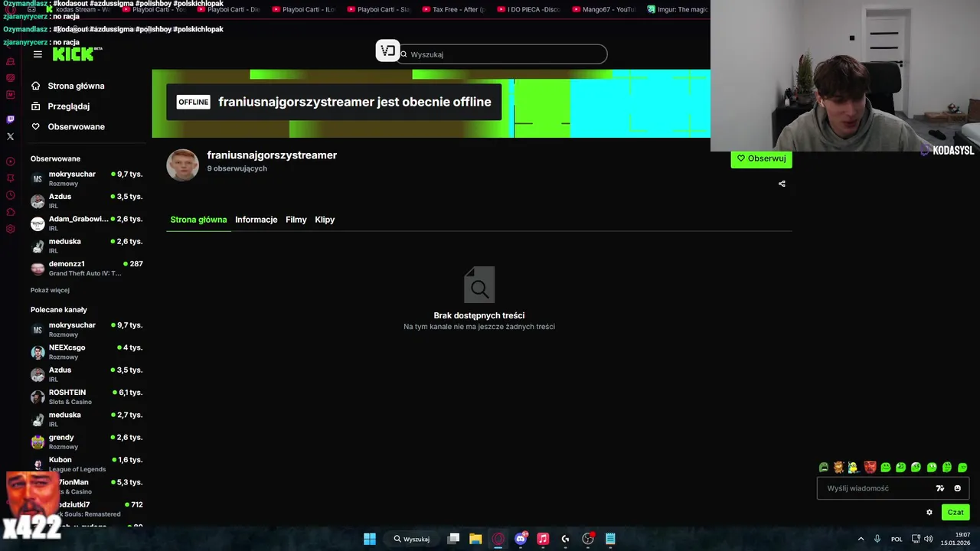The image size is (980, 551).
Task: Open history clock icon in browser sidebar
Action: pos(10,195)
